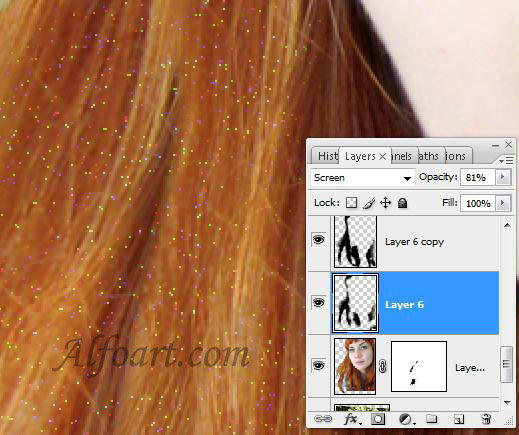
Task: Select the partially visible bottom layer thumbnail
Action: tap(362, 407)
